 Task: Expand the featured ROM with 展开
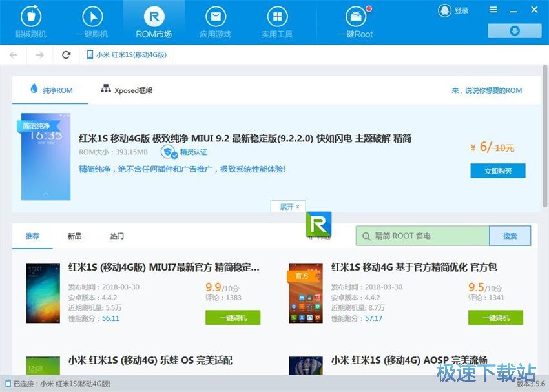[288, 207]
